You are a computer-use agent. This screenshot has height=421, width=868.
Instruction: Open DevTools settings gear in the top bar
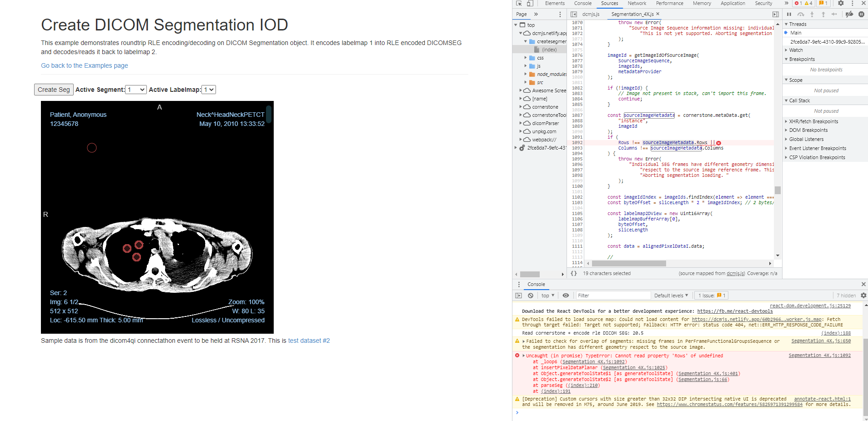tap(841, 3)
